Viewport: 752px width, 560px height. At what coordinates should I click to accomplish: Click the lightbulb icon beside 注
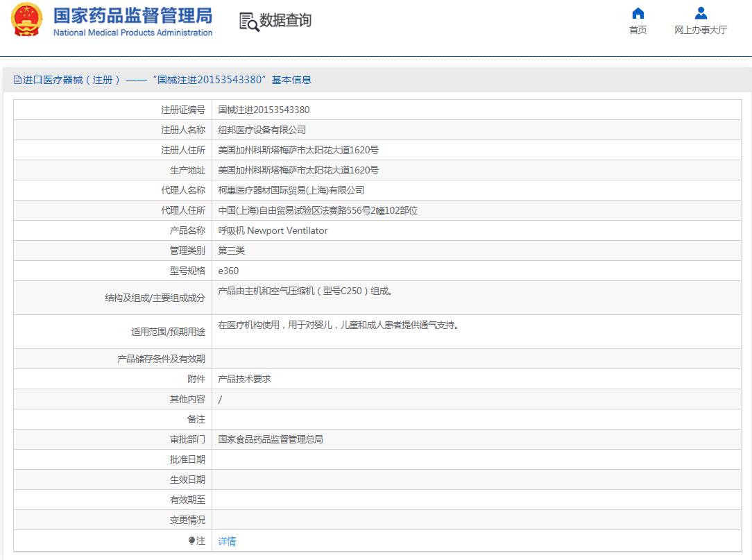click(x=191, y=541)
